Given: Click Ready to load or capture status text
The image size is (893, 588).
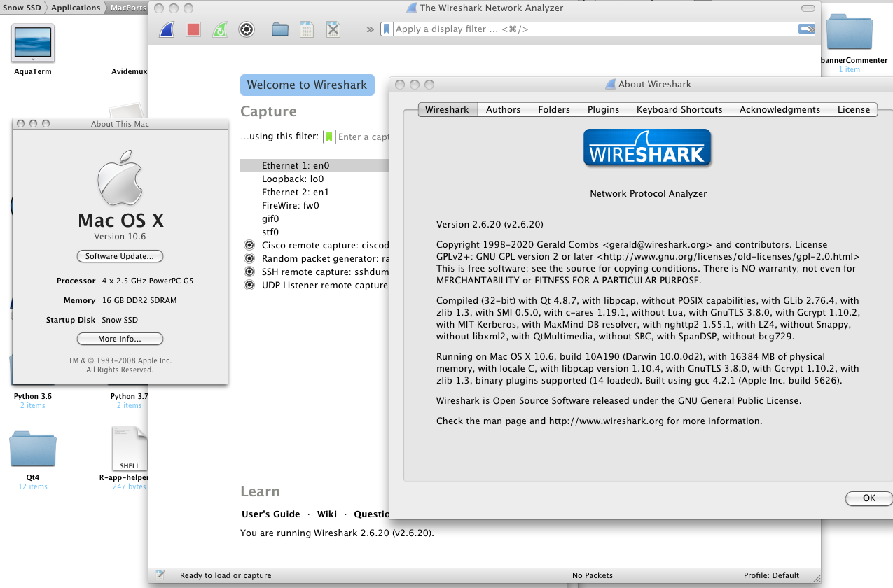Looking at the screenshot, I should coord(226,575).
